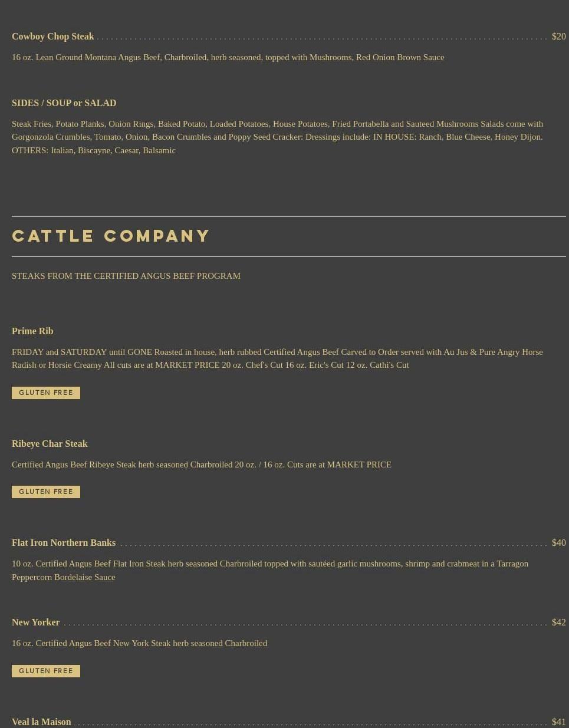569x728 pixels.
Task: Click the Cowboy Chop Steak title
Action: pyautogui.click(x=53, y=37)
